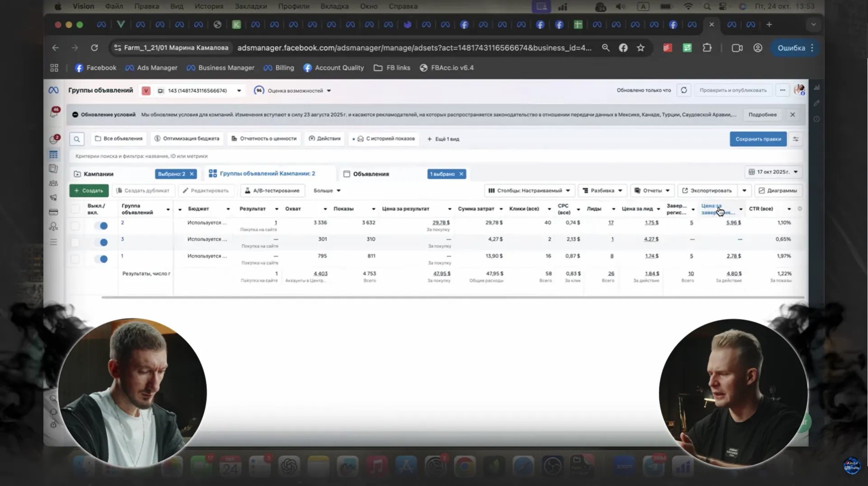Viewport: 868px width, 486px height.
Task: Open the audiences people icon in sidebar
Action: point(53,183)
